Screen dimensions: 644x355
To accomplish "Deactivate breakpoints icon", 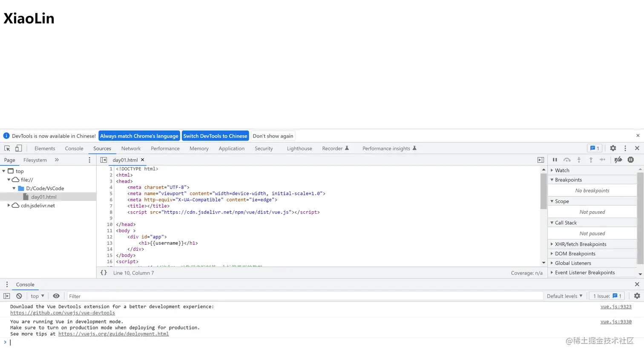I will tap(618, 160).
